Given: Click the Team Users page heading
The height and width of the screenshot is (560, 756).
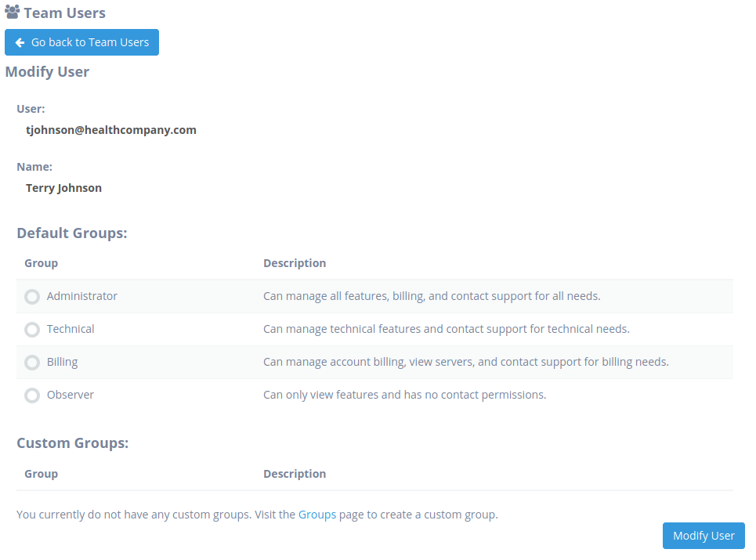Looking at the screenshot, I should tap(64, 13).
